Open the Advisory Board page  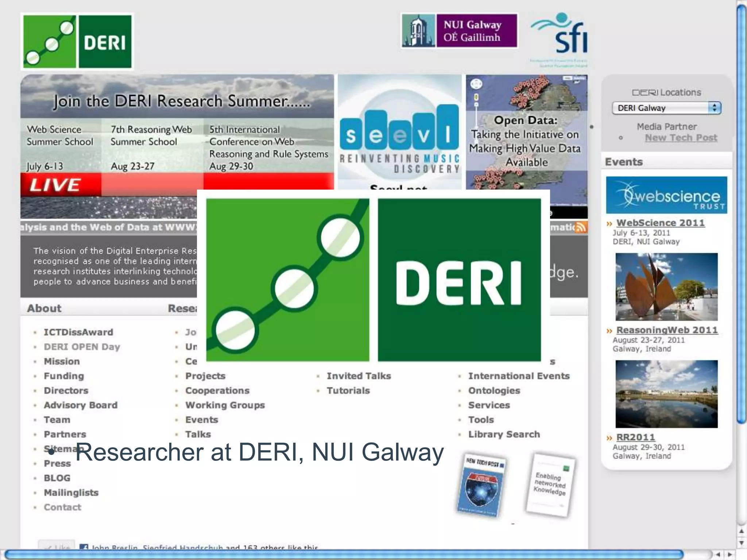click(x=81, y=405)
